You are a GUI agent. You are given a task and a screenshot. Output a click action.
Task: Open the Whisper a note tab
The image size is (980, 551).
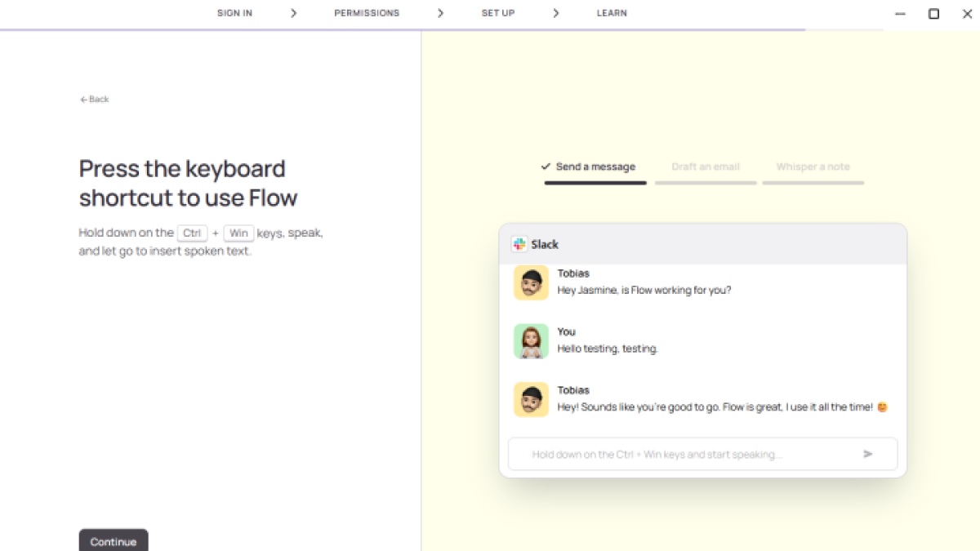pyautogui.click(x=813, y=167)
